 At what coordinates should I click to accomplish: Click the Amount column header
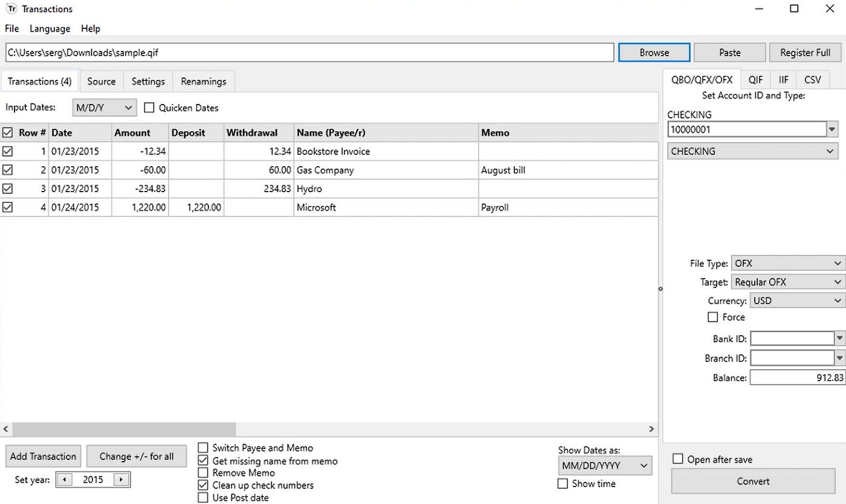(140, 132)
